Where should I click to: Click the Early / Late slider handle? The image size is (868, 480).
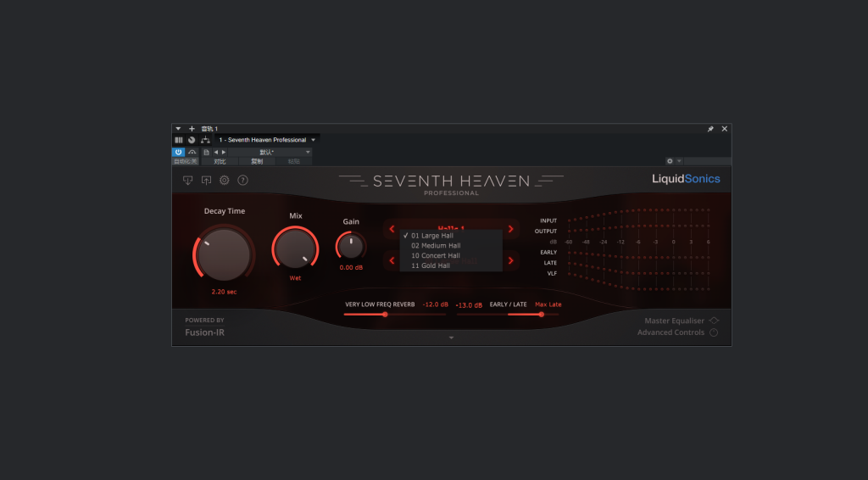click(542, 315)
